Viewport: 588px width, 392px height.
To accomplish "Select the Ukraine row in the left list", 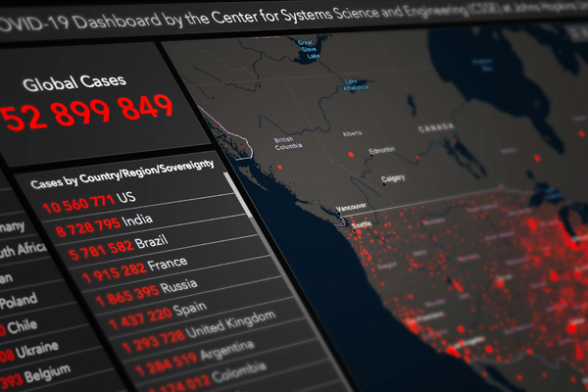I will [x=29, y=351].
